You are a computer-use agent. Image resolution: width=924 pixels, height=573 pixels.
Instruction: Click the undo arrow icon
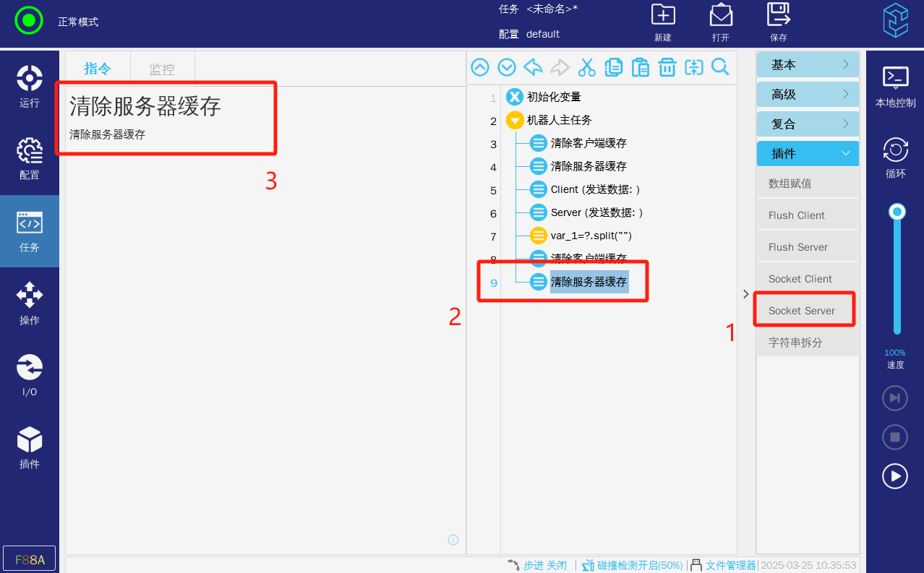pos(534,68)
